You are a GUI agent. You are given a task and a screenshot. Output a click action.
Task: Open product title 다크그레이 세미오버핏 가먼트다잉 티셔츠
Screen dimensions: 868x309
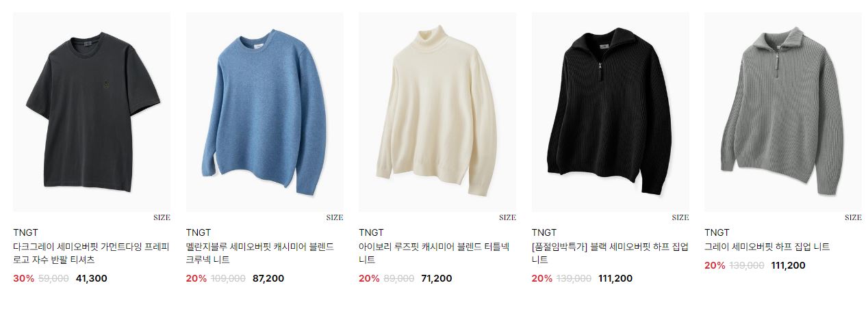point(91,254)
